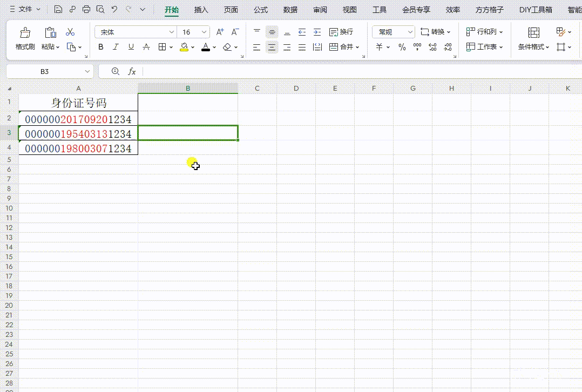Align text right

pyautogui.click(x=287, y=47)
